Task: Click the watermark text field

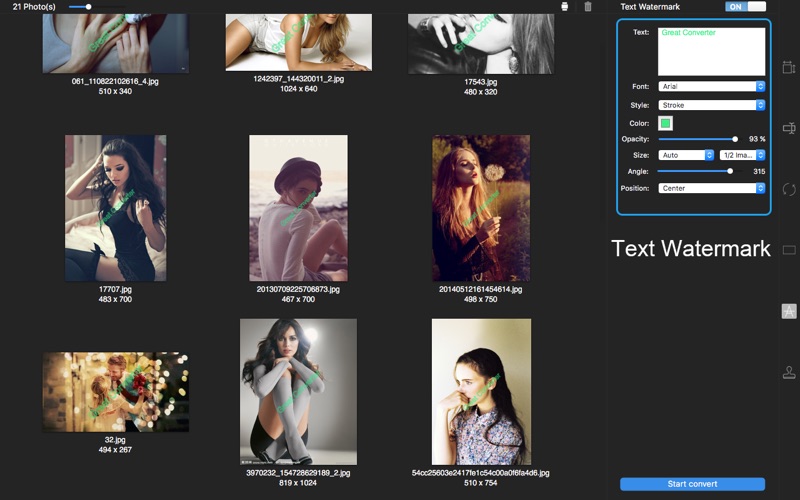Action: tap(711, 52)
